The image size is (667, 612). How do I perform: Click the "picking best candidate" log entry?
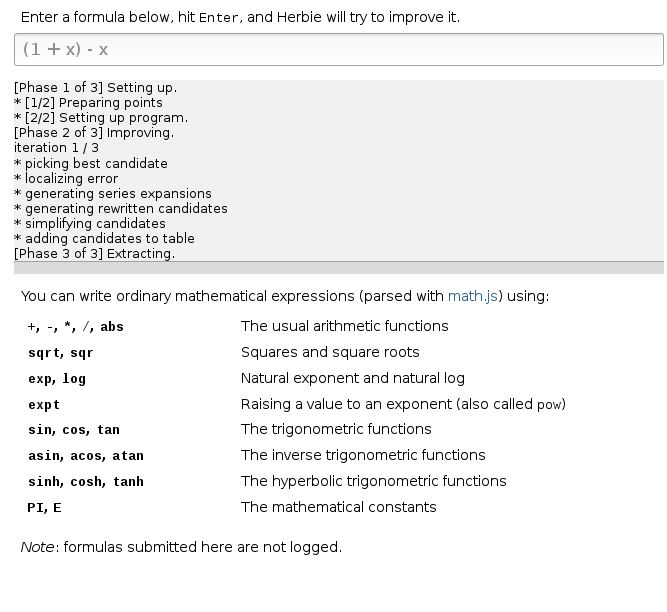click(x=96, y=163)
